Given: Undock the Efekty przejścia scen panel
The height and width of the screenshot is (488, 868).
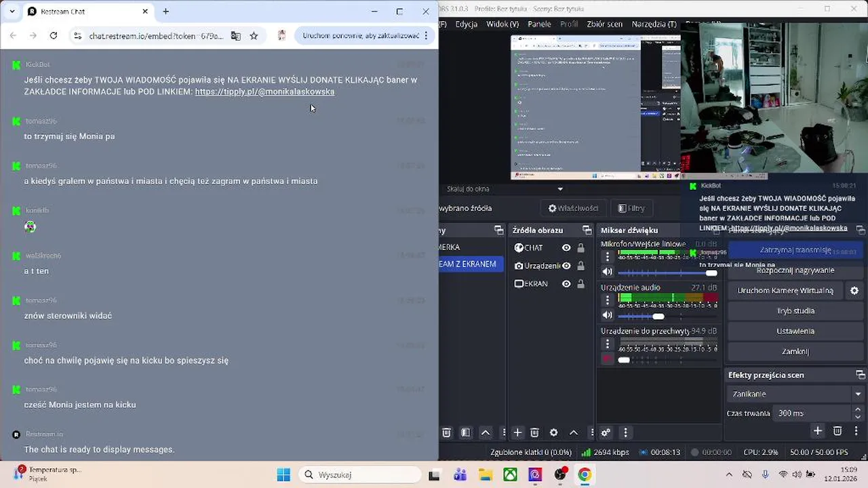Looking at the screenshot, I should (x=861, y=375).
